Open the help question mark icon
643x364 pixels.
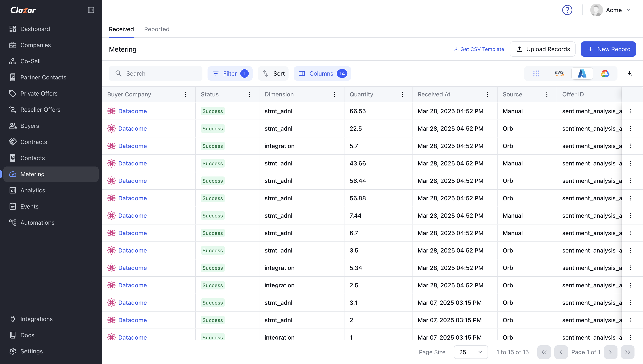tap(567, 10)
